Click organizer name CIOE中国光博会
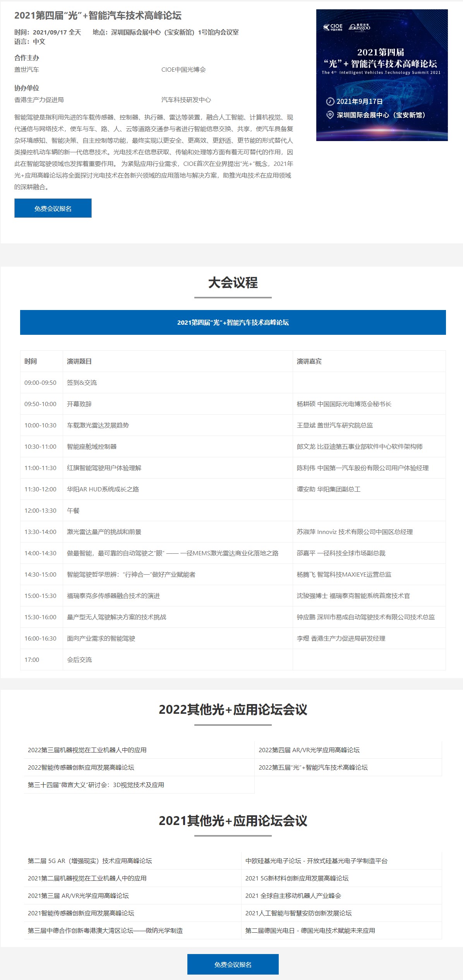 tap(183, 69)
